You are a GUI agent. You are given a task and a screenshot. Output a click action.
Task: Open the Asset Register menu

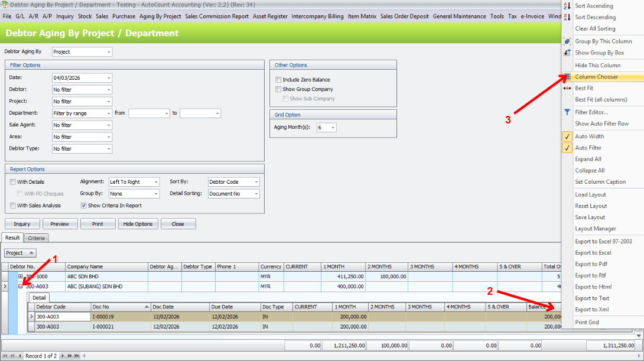click(x=270, y=16)
